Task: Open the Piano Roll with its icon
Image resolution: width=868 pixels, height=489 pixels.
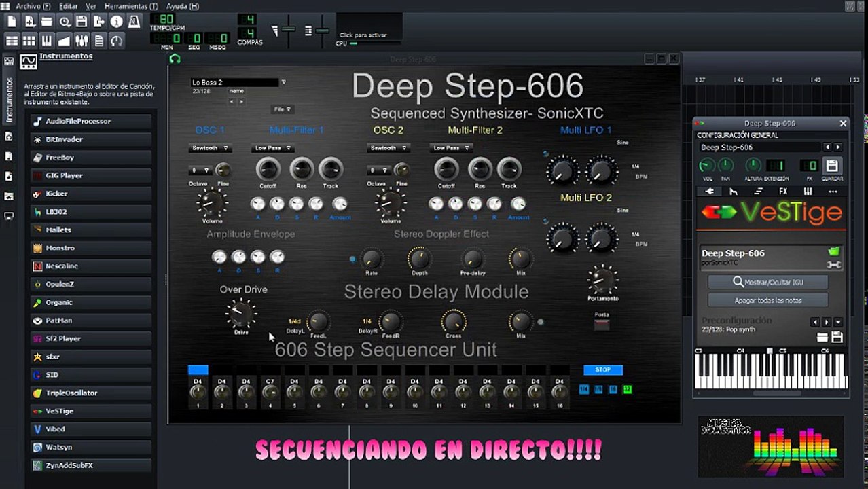Action: point(47,41)
